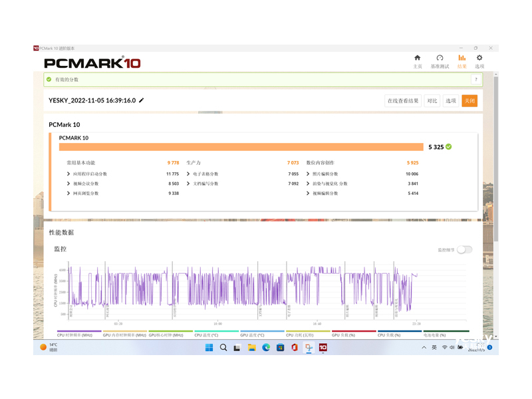Go to the 主页 home tab
Screen dimensions: 532x399
(x=418, y=61)
